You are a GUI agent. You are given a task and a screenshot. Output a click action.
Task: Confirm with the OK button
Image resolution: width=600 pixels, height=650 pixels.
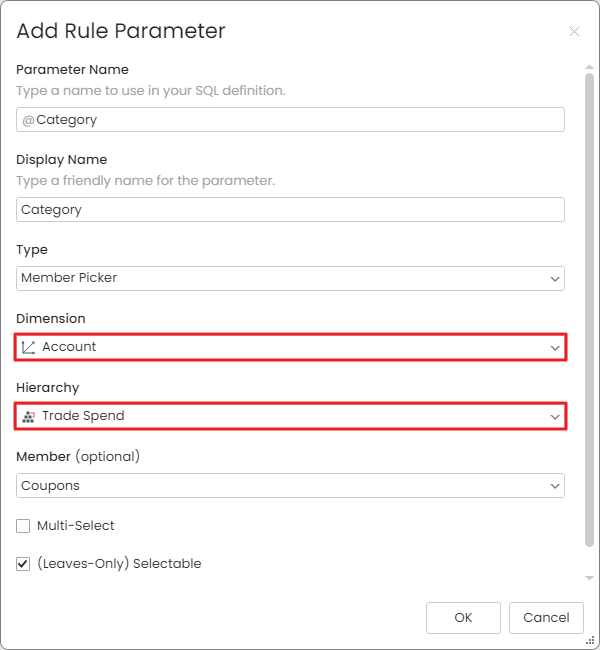(x=463, y=618)
